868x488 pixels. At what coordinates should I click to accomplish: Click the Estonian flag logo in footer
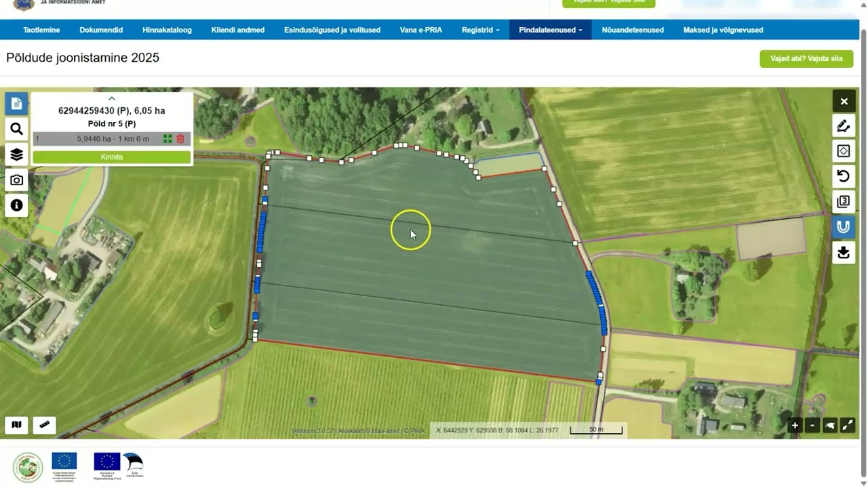pos(133,465)
